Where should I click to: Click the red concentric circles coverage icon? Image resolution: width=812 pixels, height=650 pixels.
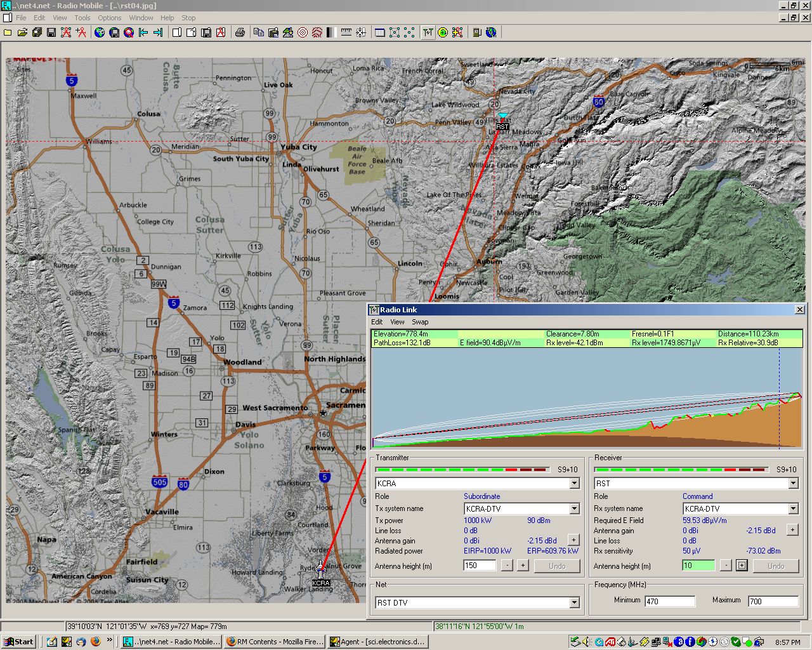pyautogui.click(x=303, y=32)
